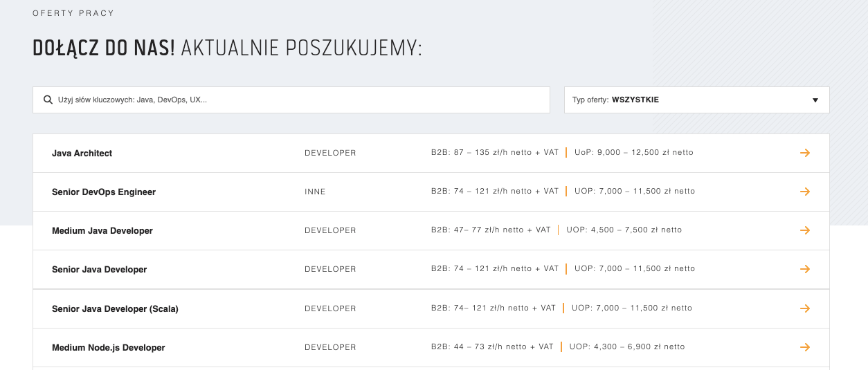Click the INNE category label
This screenshot has width=868, height=370.
[315, 192]
